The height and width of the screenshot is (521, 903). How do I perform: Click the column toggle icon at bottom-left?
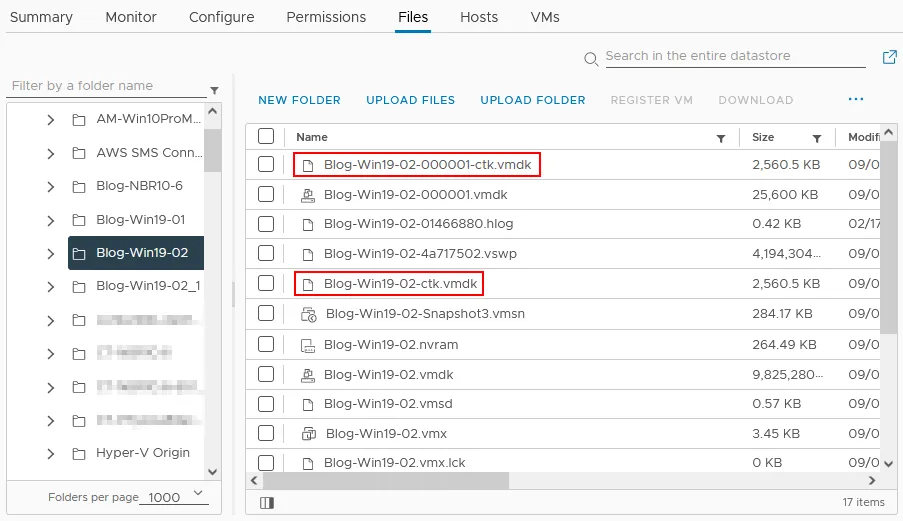266,502
